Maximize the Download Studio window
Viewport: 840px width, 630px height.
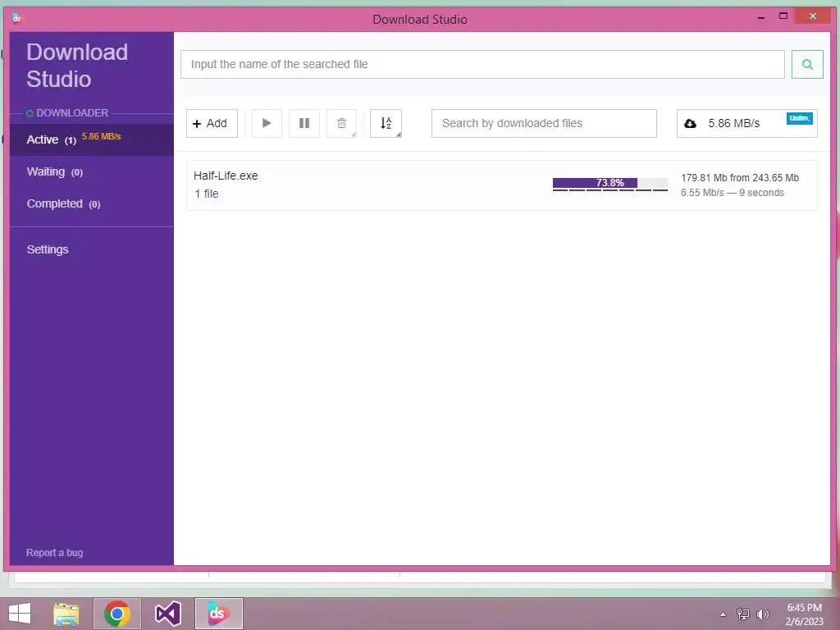(x=783, y=16)
